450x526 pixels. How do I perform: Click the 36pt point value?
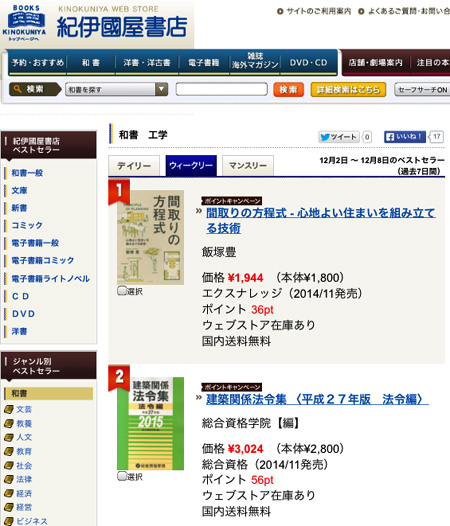(262, 309)
